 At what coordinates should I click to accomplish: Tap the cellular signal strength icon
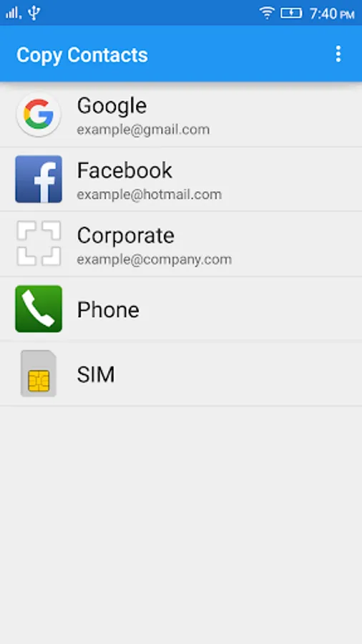(x=13, y=13)
